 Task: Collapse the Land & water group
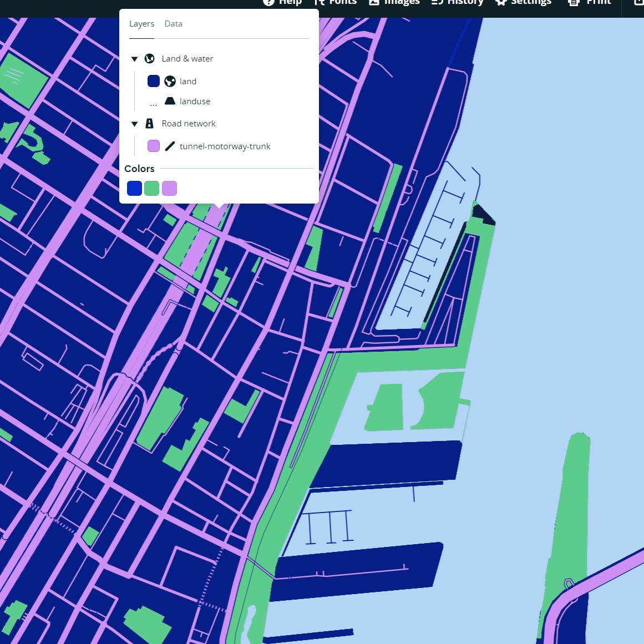134,59
